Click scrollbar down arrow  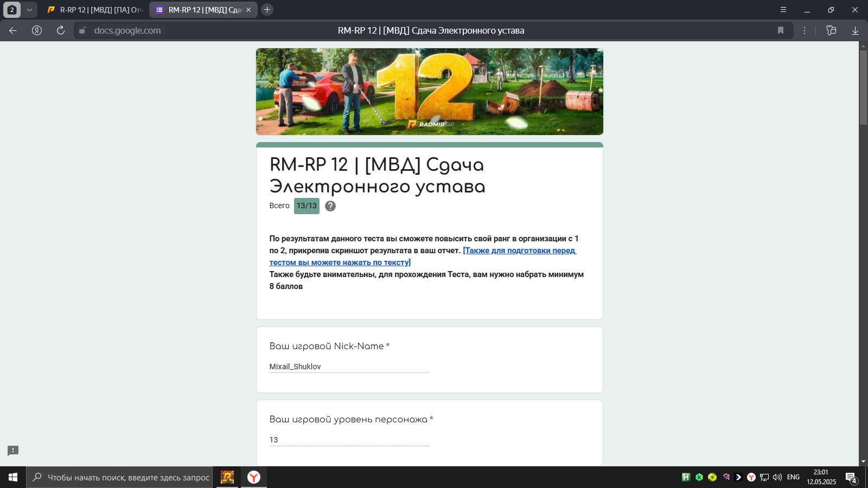863,462
